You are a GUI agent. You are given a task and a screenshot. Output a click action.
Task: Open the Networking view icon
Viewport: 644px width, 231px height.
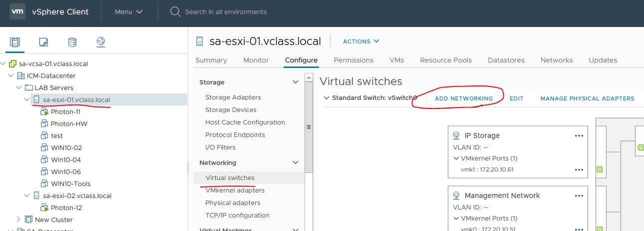coord(101,42)
